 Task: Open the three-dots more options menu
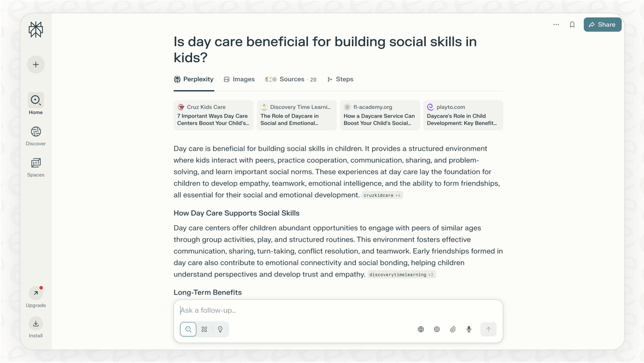pyautogui.click(x=556, y=24)
